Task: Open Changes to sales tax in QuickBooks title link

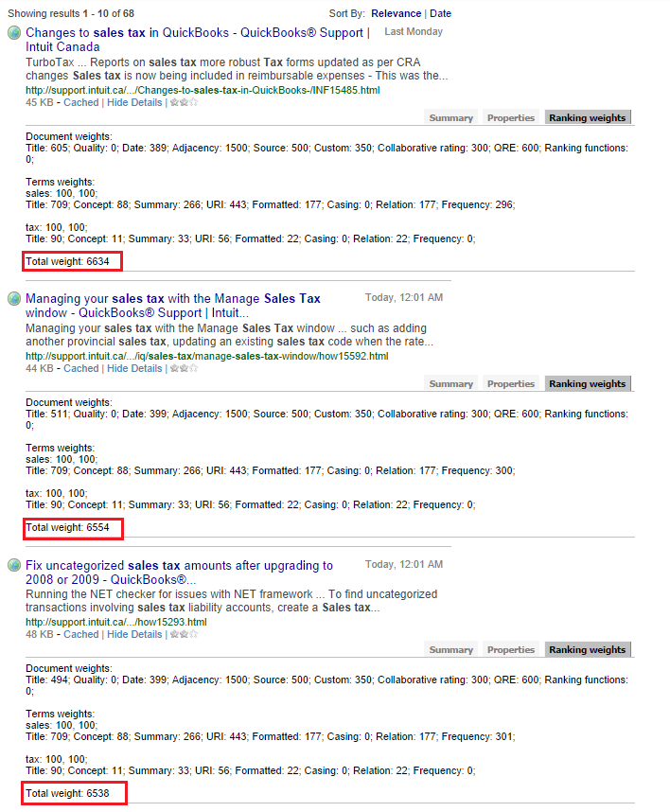Action: coord(197,40)
